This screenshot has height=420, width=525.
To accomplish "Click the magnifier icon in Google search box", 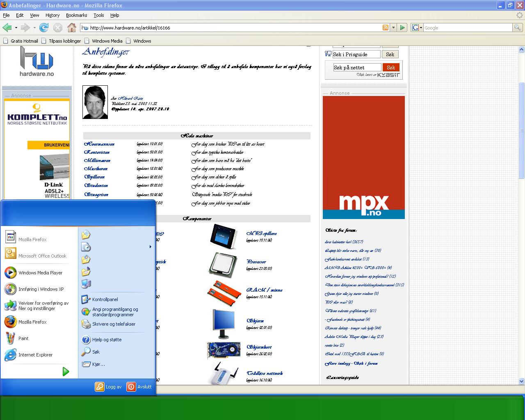I will (518, 27).
